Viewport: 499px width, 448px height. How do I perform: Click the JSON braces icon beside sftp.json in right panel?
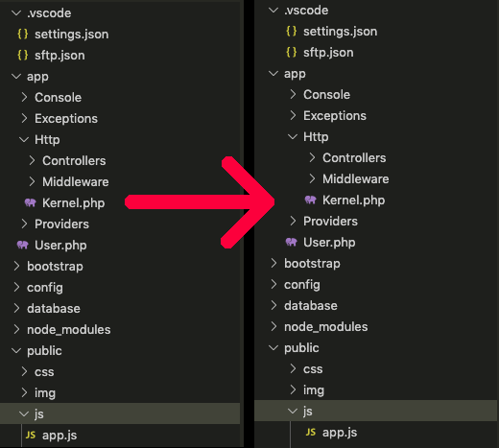pos(292,52)
